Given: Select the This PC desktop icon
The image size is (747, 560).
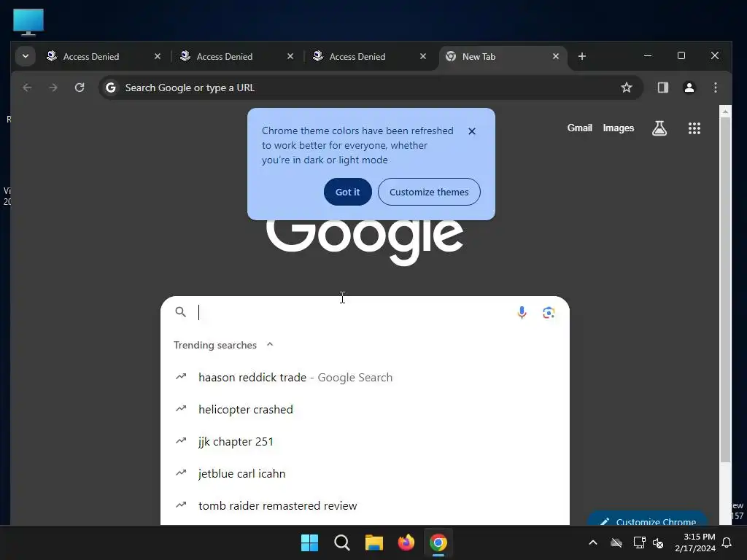Looking at the screenshot, I should 28,22.
